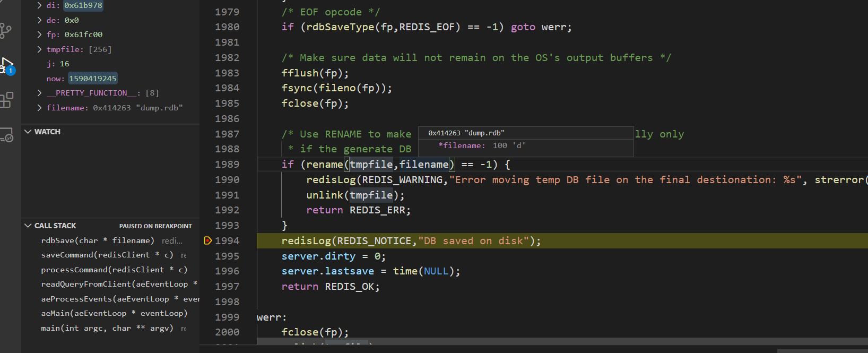The width and height of the screenshot is (868, 353).
Task: Click PAUSED ON BREAKPOINT label
Action: [155, 226]
